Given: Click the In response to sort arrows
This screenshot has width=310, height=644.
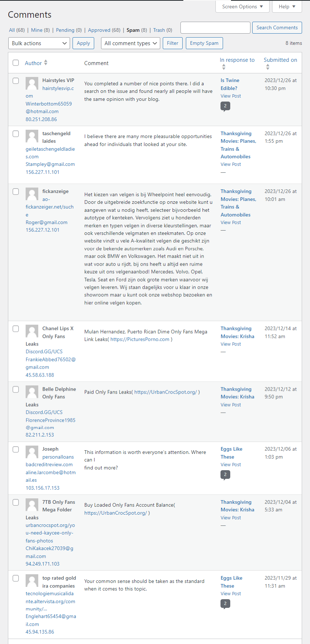Looking at the screenshot, I should click(224, 67).
